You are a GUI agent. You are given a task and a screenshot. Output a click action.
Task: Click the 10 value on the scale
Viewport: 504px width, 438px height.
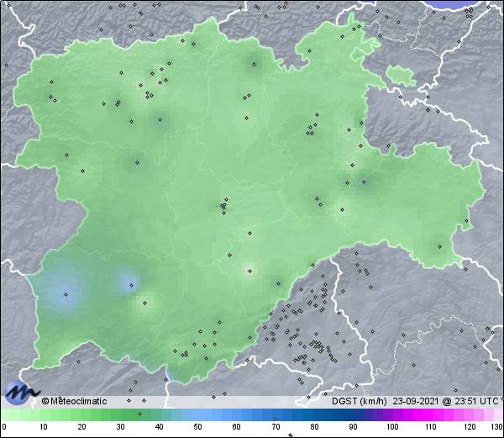(44, 427)
